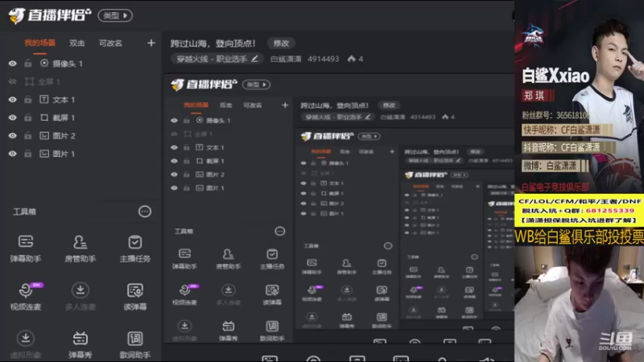Screen dimensions: 644x362
Task: Click the more options circle beside 工具箱
Action: click(145, 212)
